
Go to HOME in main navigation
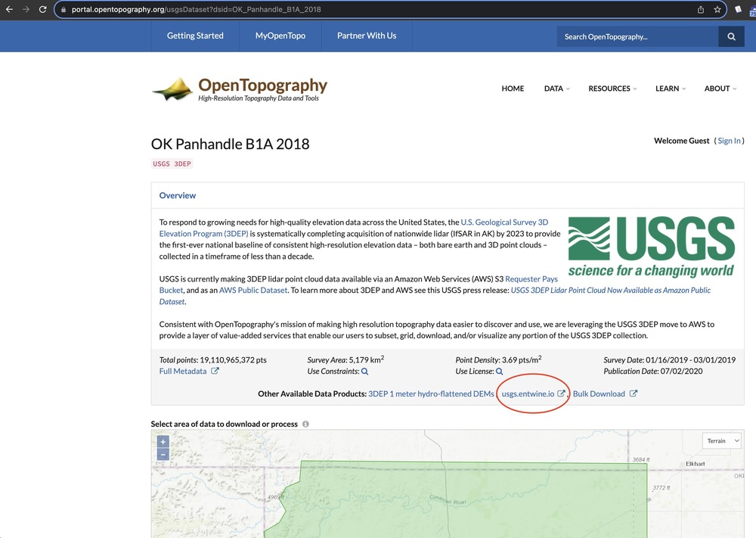tap(513, 89)
